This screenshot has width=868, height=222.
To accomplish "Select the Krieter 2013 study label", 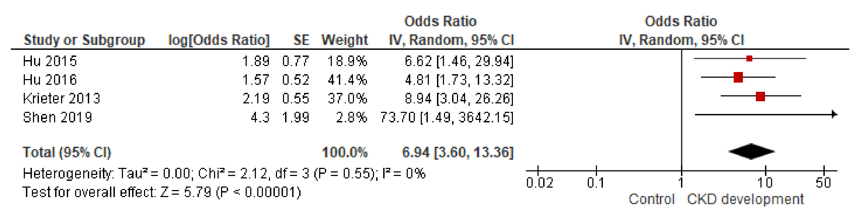I will [x=61, y=99].
